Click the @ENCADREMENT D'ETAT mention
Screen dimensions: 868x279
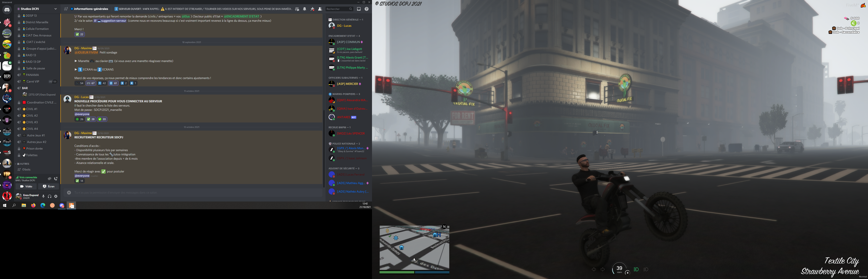pos(242,16)
